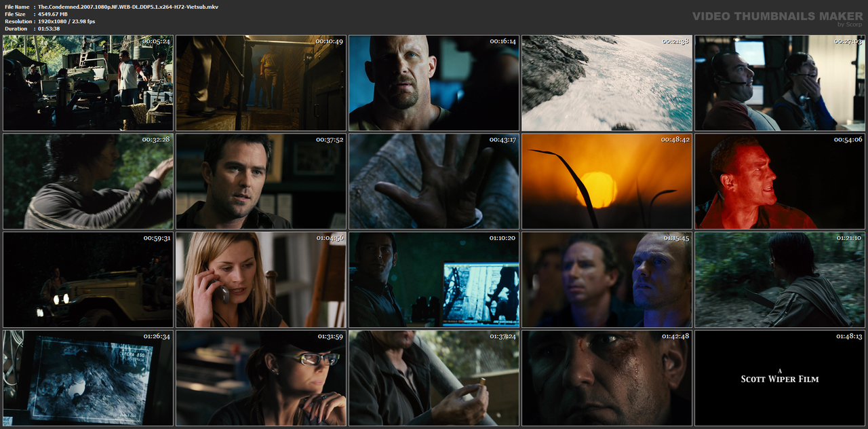
Task: Open the two men frame at 01:15:45
Action: click(x=607, y=280)
